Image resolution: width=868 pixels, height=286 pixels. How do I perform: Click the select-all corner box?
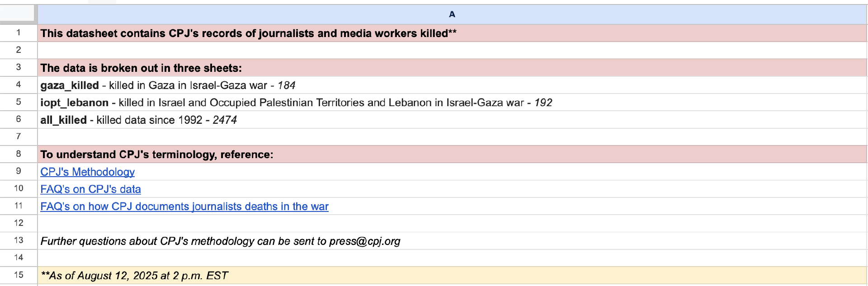click(x=18, y=14)
